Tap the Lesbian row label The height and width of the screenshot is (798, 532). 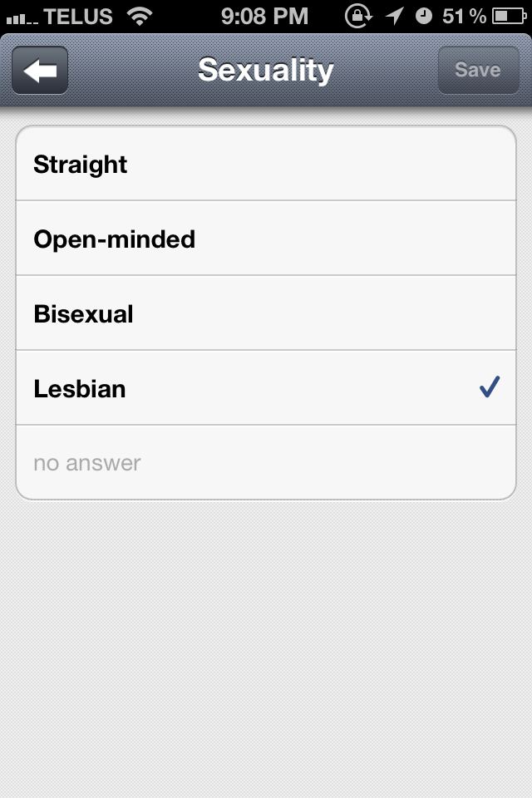pos(80,388)
